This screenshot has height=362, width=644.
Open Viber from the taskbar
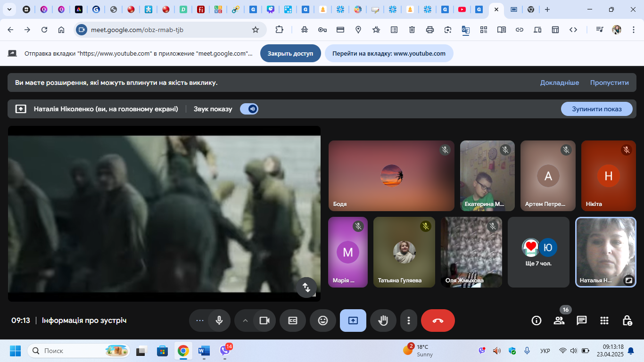225,351
